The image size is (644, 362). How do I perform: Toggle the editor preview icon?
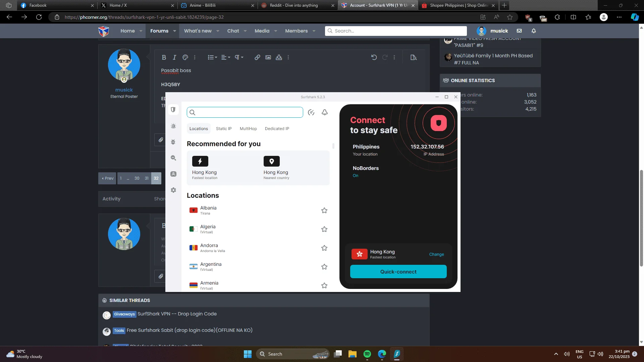pyautogui.click(x=414, y=57)
